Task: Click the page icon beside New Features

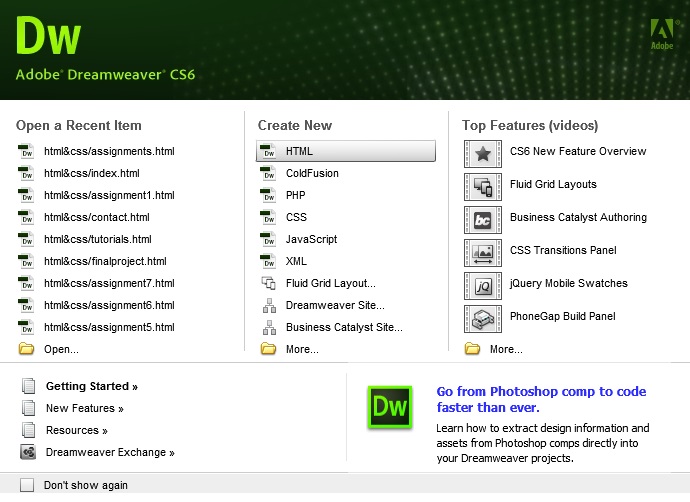Action: coord(29,408)
